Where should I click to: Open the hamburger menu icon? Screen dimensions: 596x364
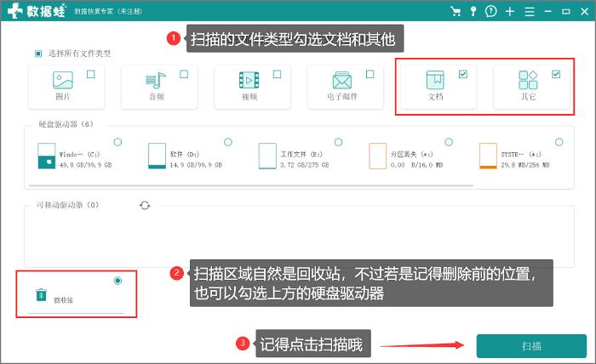(530, 11)
